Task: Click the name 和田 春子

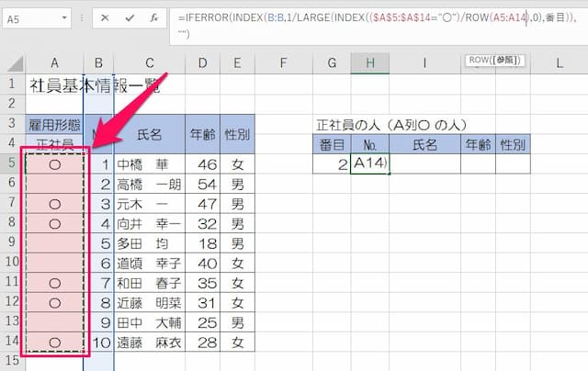Action: point(149,284)
